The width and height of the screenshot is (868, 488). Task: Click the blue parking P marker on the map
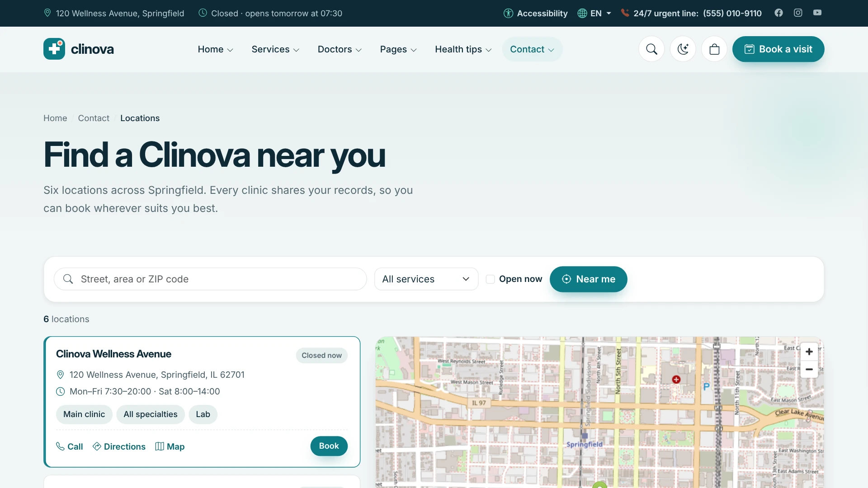707,386
